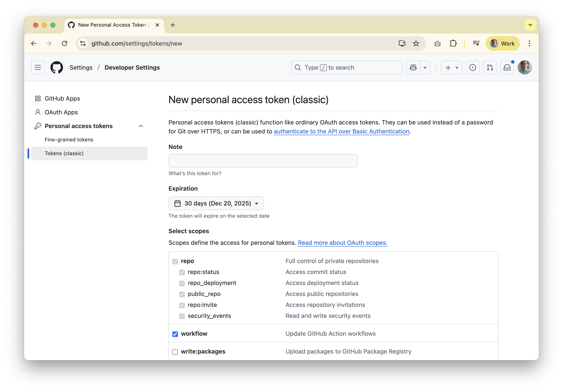Open the token Expiration dropdown

point(216,203)
